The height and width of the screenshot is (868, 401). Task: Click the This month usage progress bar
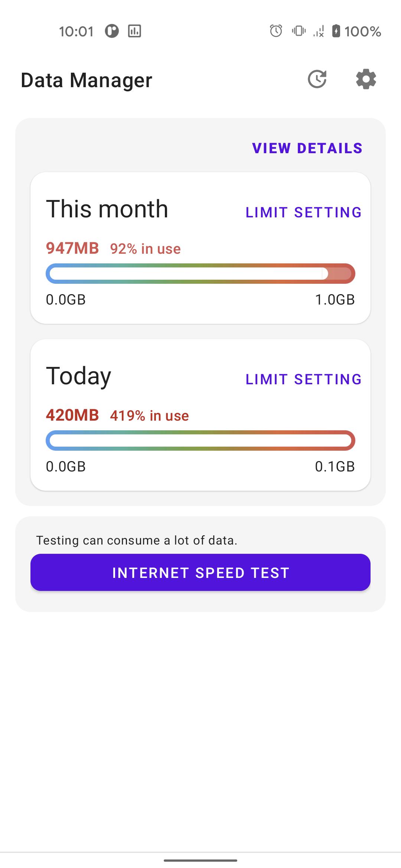[x=200, y=273]
